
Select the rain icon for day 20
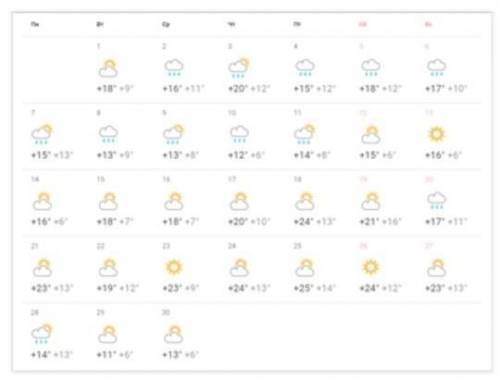pos(437,201)
